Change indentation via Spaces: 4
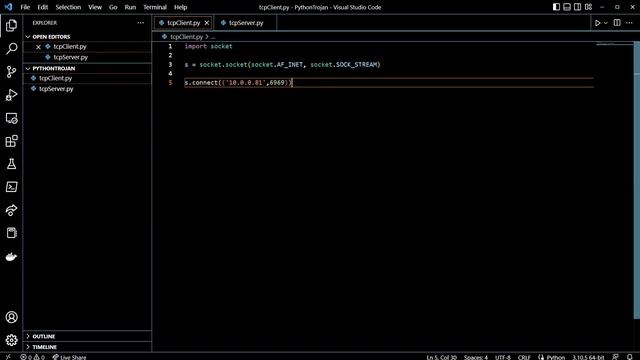 click(x=476, y=357)
